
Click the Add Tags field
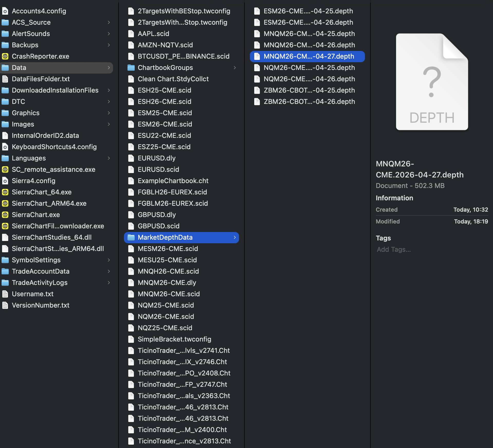click(x=394, y=249)
